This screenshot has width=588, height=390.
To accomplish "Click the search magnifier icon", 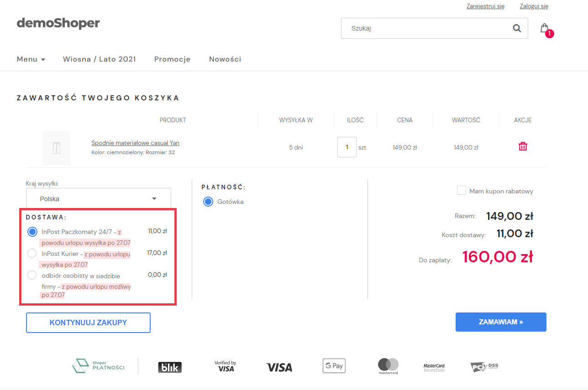I will click(x=517, y=28).
